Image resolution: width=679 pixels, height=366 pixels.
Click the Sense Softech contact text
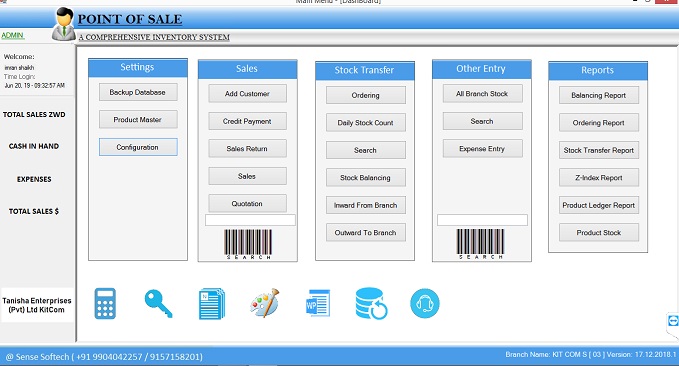point(104,357)
